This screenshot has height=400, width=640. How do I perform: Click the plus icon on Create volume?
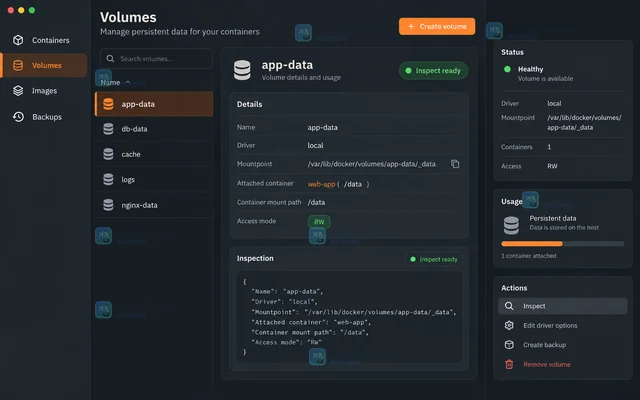[x=411, y=26]
